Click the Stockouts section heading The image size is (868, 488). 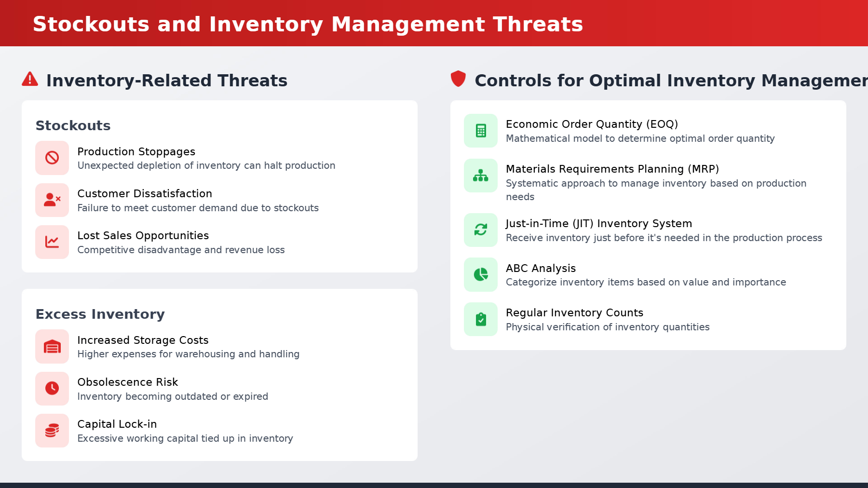[x=73, y=125]
